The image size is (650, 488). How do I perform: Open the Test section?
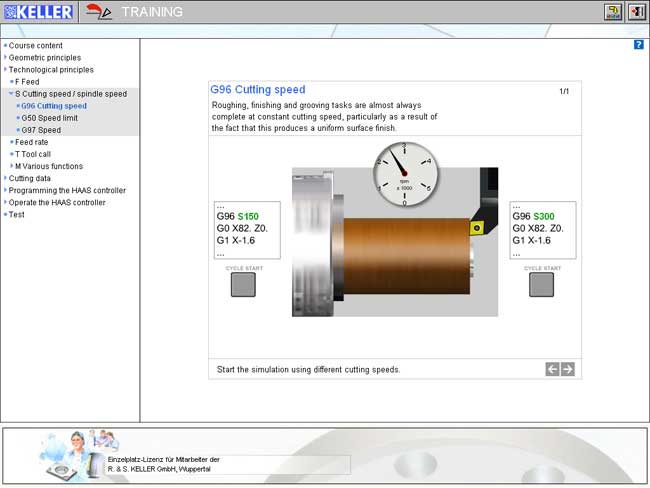click(x=17, y=214)
